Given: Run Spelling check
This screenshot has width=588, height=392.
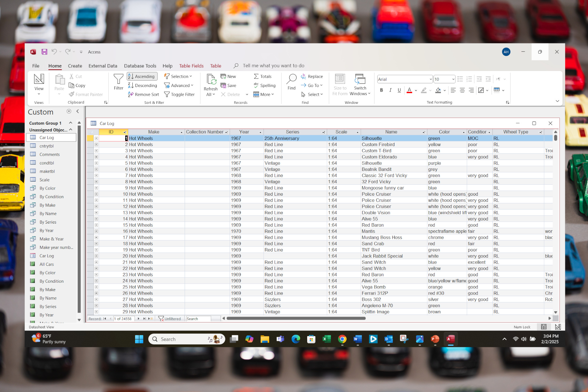Looking at the screenshot, I should coord(264,85).
